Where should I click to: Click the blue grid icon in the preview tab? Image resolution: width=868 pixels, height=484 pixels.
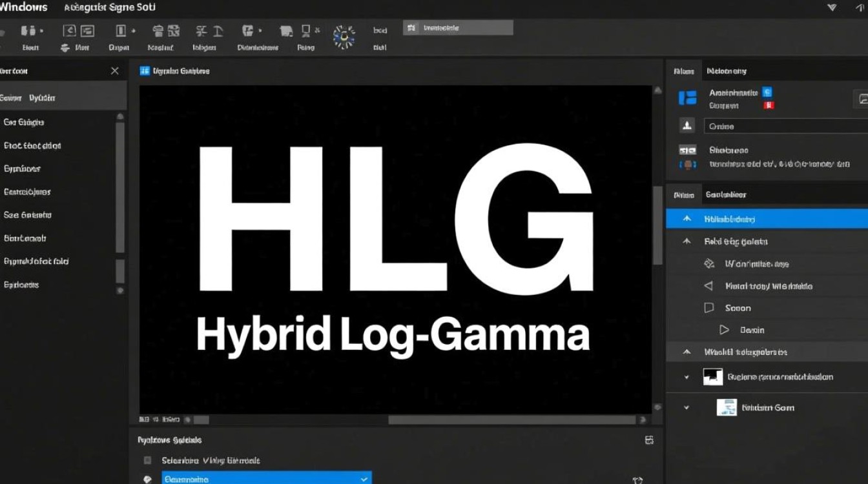tap(145, 71)
